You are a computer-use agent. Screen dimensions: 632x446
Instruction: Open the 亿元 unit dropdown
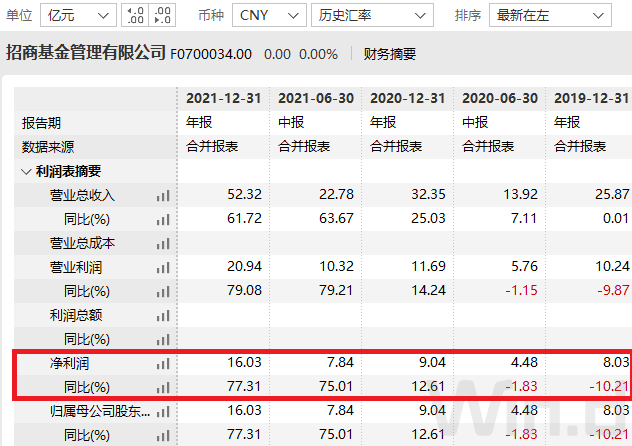point(78,15)
